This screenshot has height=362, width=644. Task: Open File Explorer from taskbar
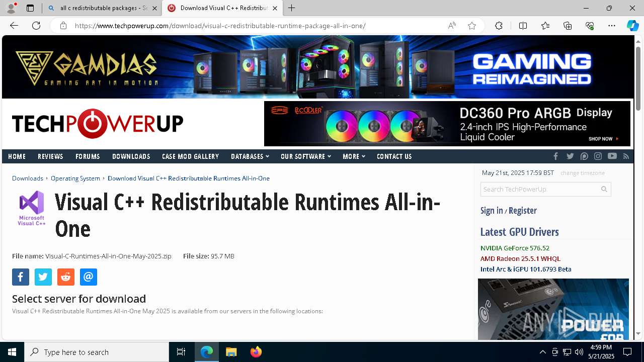click(231, 352)
